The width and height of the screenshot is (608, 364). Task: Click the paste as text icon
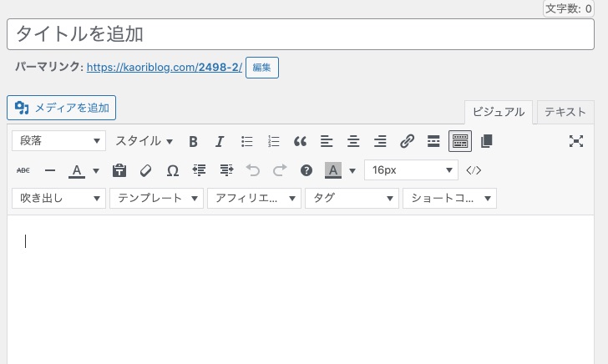point(119,170)
